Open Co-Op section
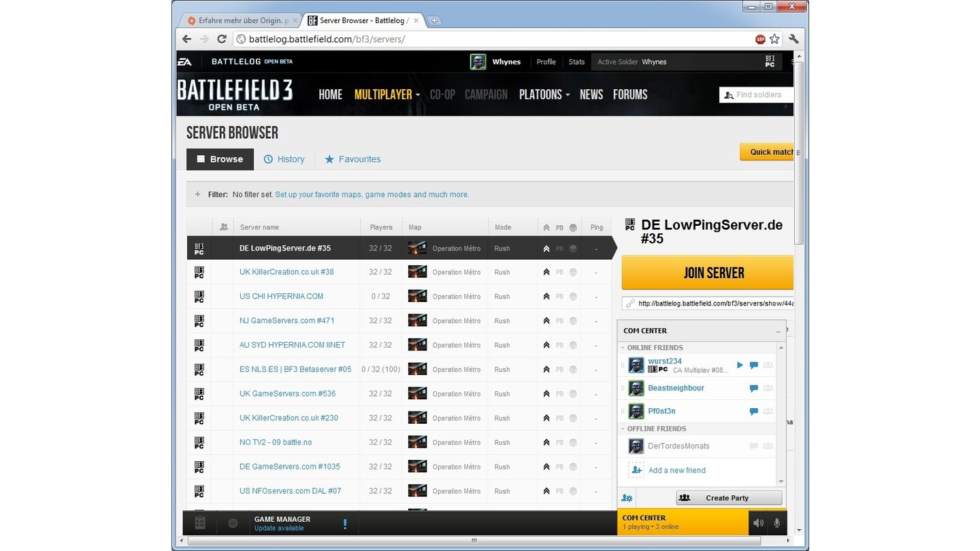Image resolution: width=980 pixels, height=551 pixels. click(442, 95)
